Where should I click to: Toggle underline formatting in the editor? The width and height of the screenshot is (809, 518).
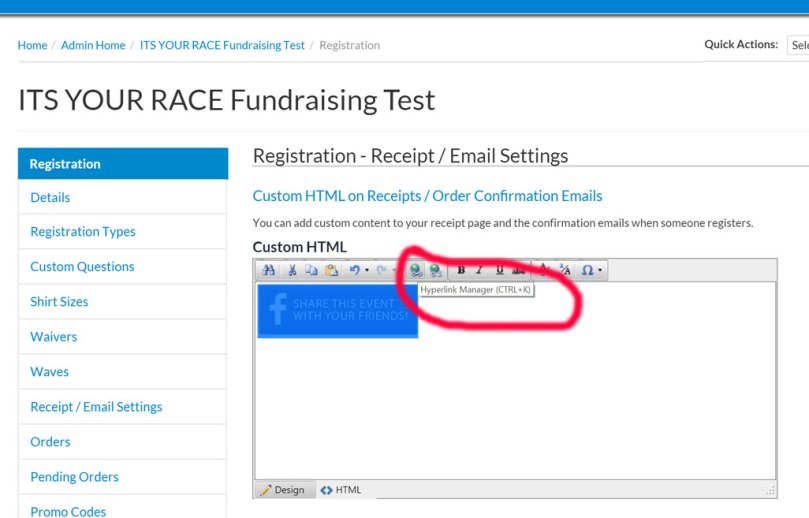click(500, 270)
